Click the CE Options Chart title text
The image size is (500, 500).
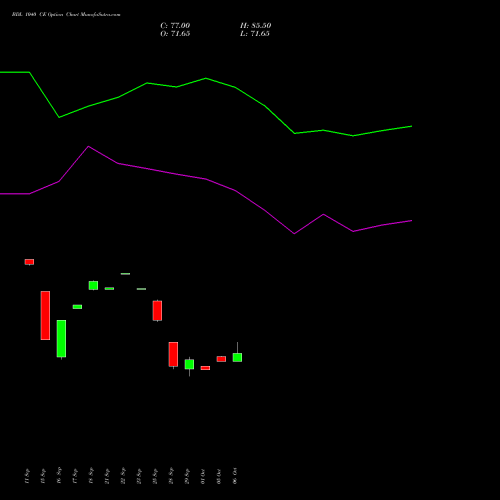[x=66, y=15]
